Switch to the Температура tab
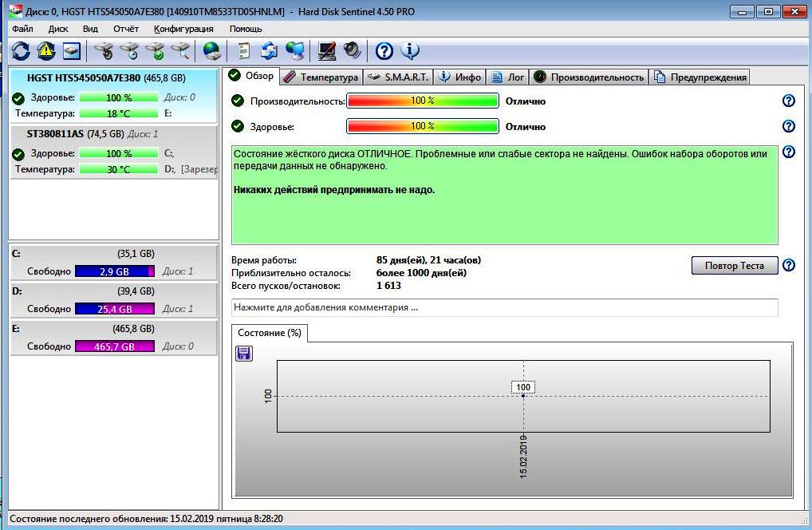 coord(321,77)
